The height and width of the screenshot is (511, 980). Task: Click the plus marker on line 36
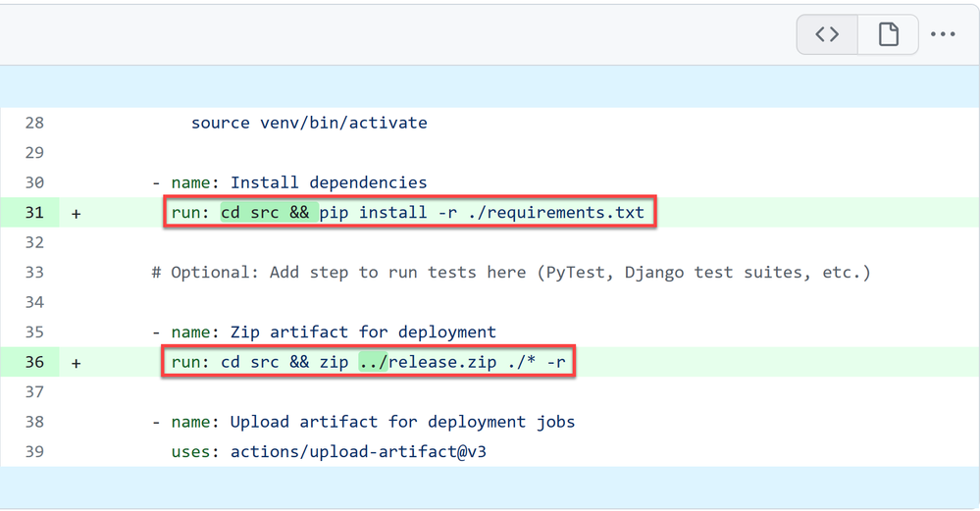[77, 363]
